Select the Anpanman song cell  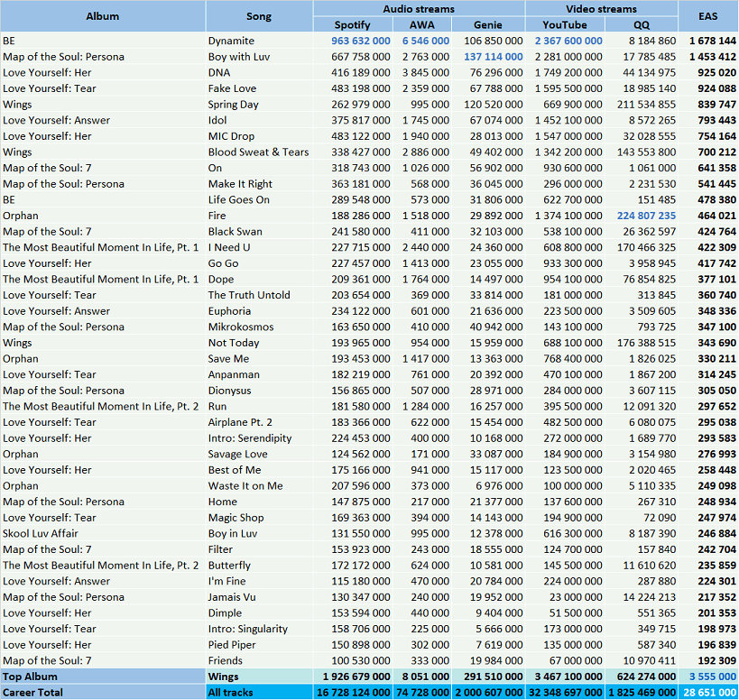(x=259, y=374)
